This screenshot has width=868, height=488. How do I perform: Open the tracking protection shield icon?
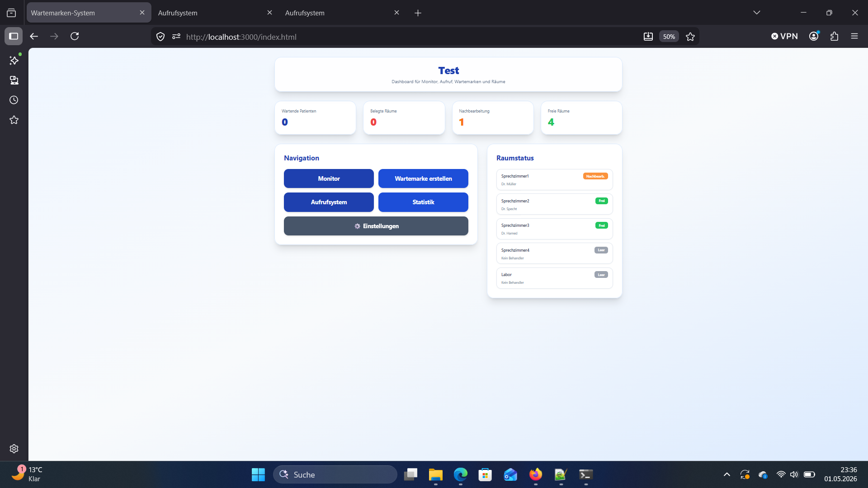click(x=160, y=37)
